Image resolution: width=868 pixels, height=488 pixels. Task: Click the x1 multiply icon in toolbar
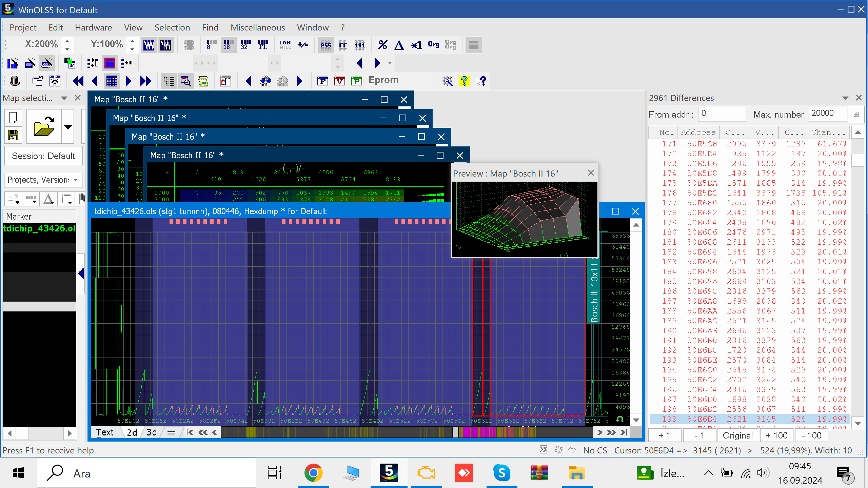(417, 45)
